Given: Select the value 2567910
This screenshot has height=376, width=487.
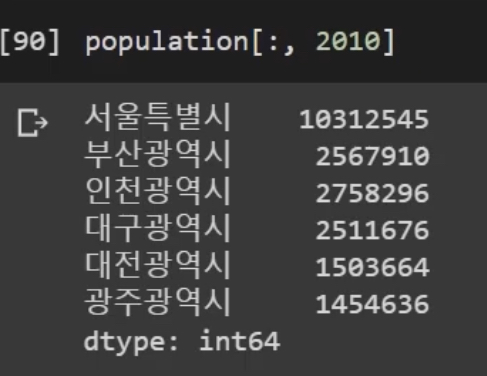Looking at the screenshot, I should (372, 156).
